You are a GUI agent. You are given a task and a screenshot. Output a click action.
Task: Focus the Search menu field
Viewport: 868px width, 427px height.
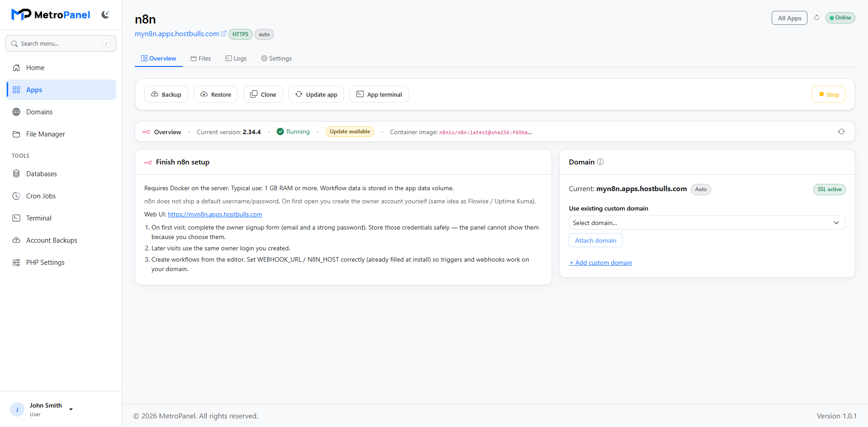(61, 43)
